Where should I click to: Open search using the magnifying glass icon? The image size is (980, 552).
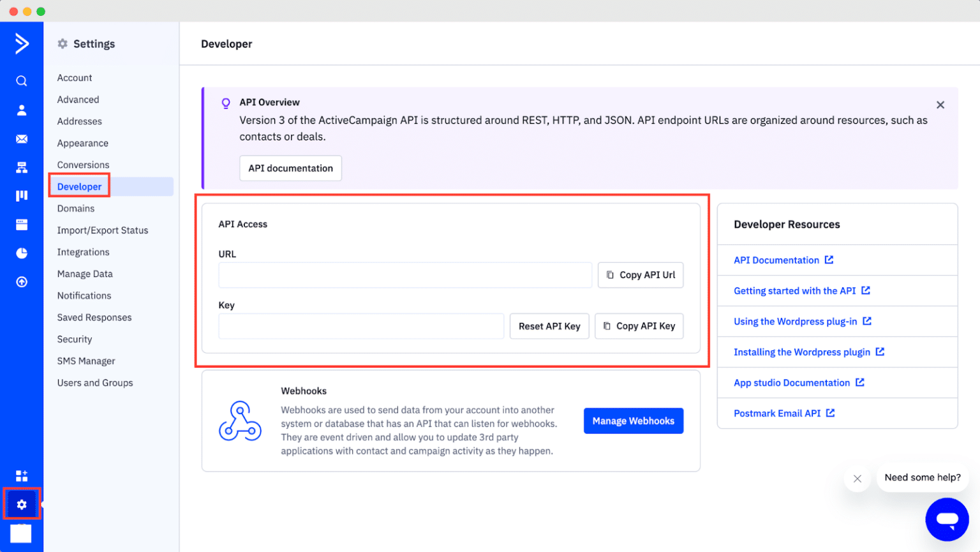21,80
